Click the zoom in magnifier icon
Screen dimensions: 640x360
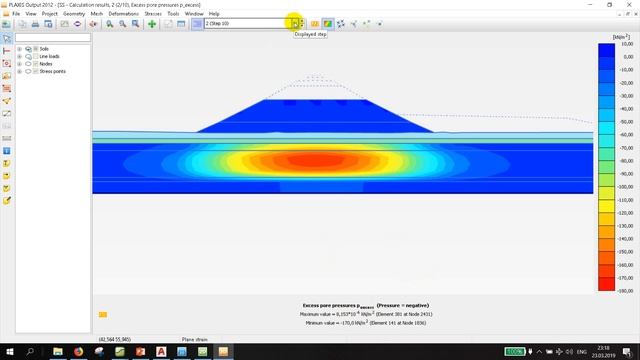coord(109,24)
